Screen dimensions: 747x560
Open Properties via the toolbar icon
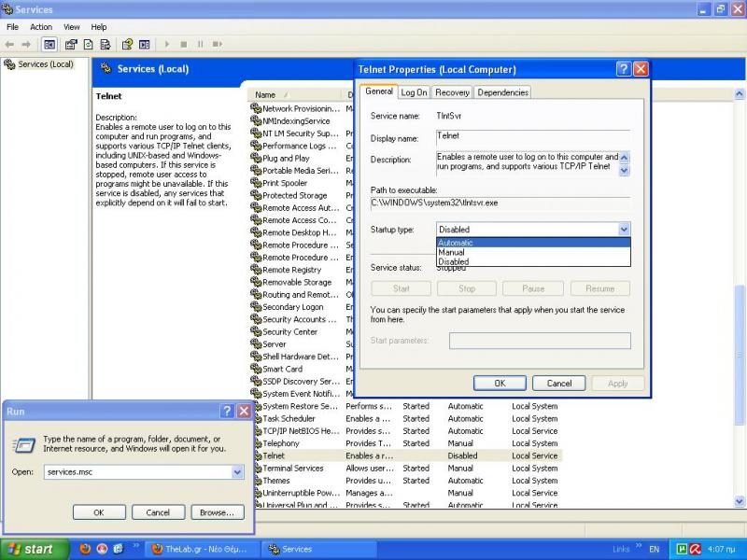pyautogui.click(x=71, y=44)
